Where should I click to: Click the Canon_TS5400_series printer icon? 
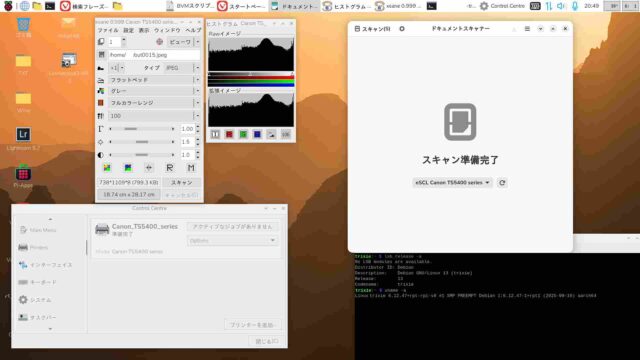coord(102,229)
